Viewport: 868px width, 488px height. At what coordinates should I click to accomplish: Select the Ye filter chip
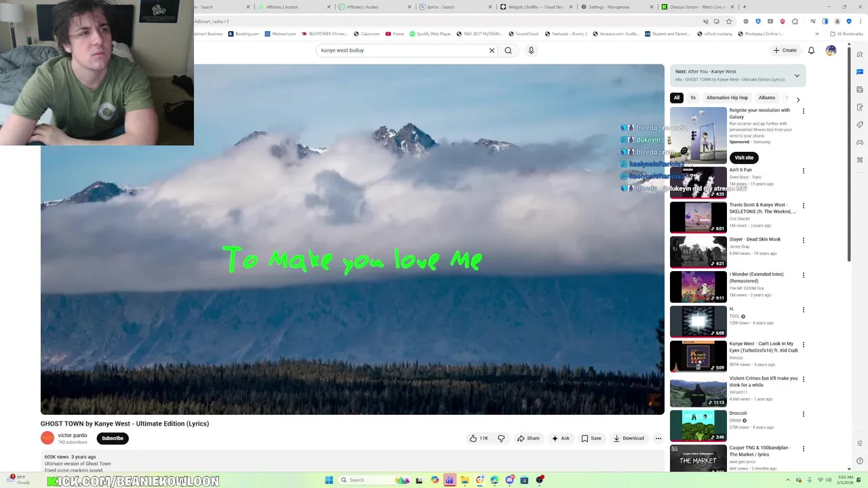pyautogui.click(x=693, y=98)
